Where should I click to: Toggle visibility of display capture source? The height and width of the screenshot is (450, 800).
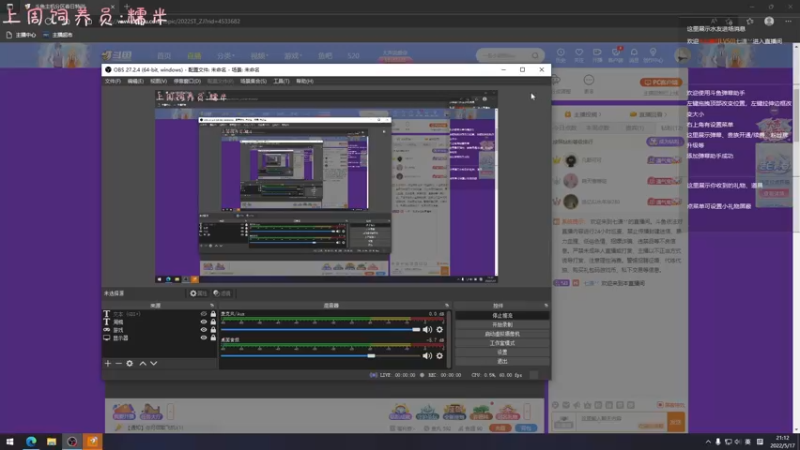point(204,338)
